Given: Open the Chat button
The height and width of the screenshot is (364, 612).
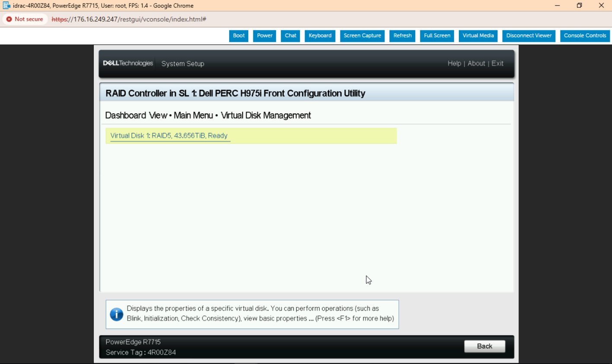Looking at the screenshot, I should tap(291, 36).
